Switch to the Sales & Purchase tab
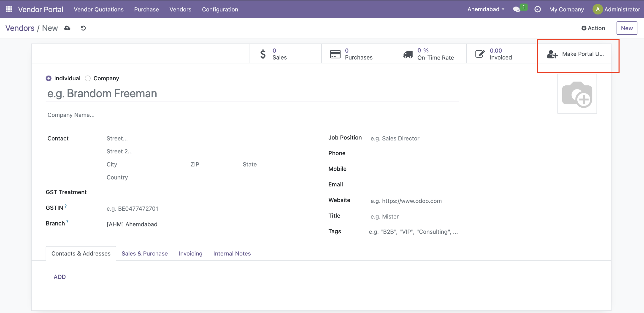 (x=145, y=253)
